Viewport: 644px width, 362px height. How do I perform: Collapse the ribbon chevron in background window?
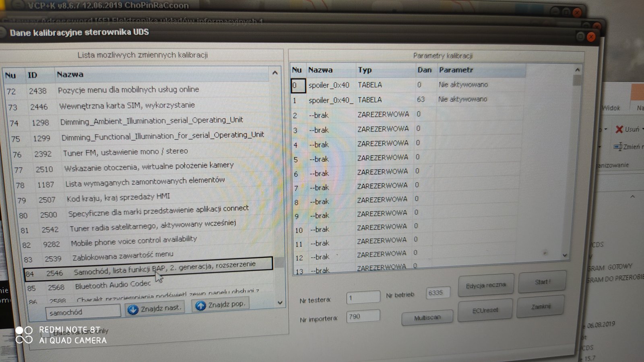tap(632, 197)
